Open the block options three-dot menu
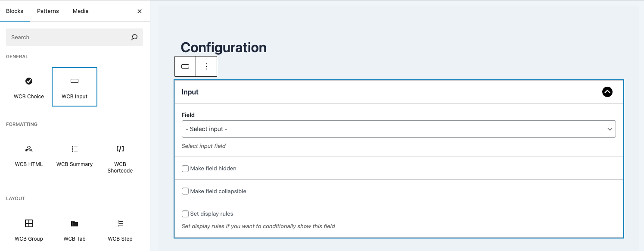 pos(206,66)
